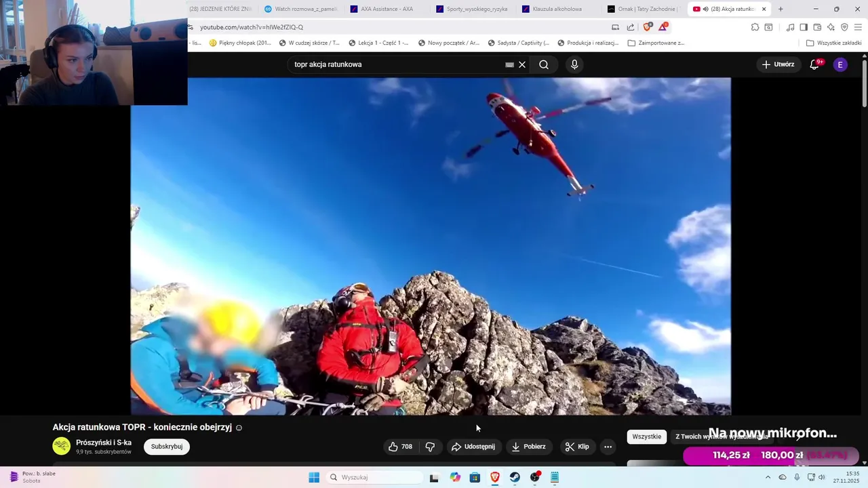The height and width of the screenshot is (488, 868).
Task: Start voice search with the microphone icon
Action: (574, 64)
